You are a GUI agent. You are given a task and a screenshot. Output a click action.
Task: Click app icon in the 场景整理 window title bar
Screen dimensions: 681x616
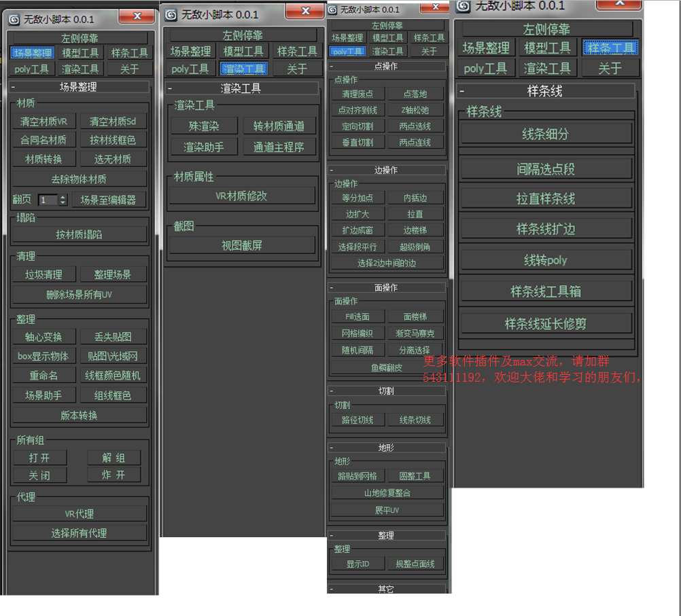pos(14,20)
